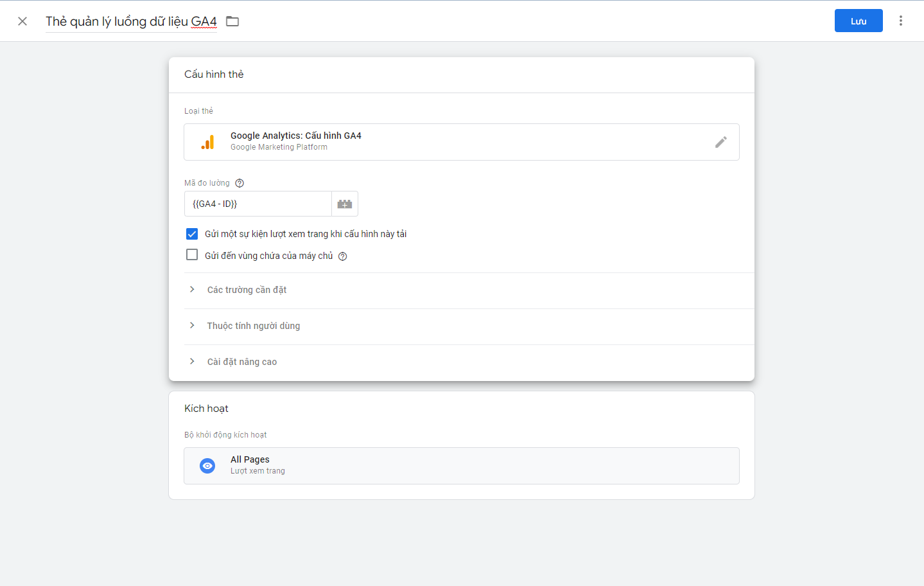
Task: Click the Cấu hình thẻ heading
Action: 214,75
